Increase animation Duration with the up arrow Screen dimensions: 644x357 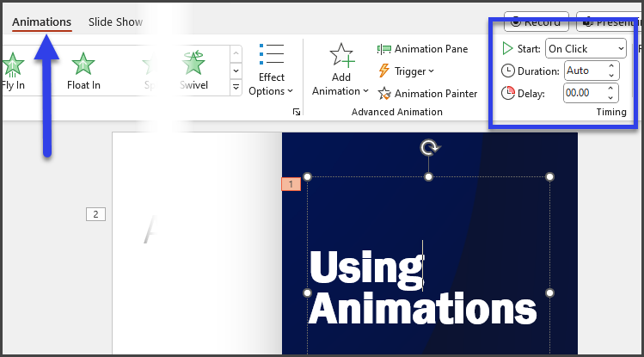click(611, 65)
